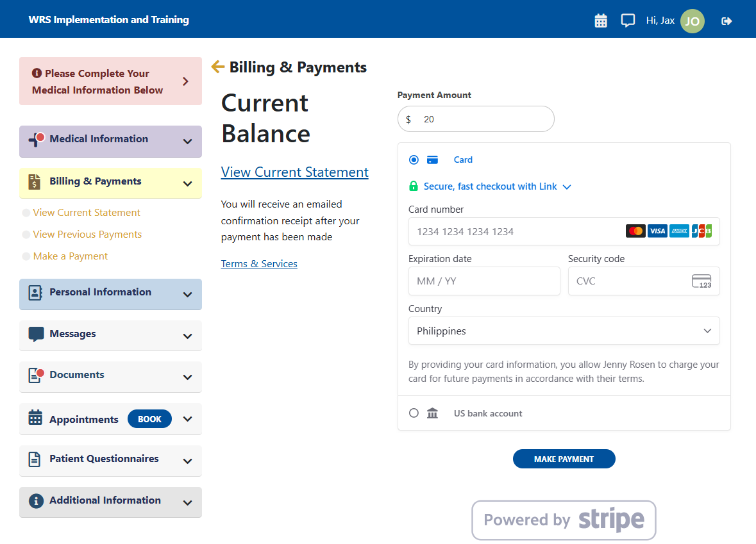Click the yellow back arrow next to Billing & Payments
Image resolution: width=756 pixels, height=544 pixels.
coord(217,67)
